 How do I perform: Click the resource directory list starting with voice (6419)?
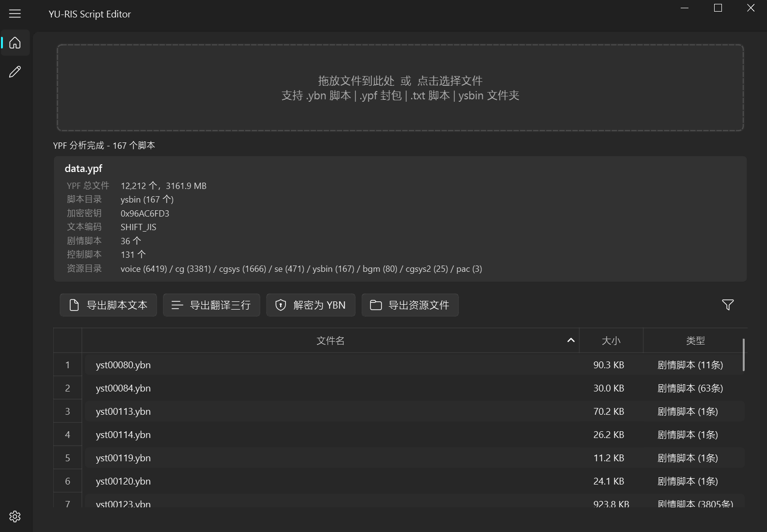(x=301, y=269)
